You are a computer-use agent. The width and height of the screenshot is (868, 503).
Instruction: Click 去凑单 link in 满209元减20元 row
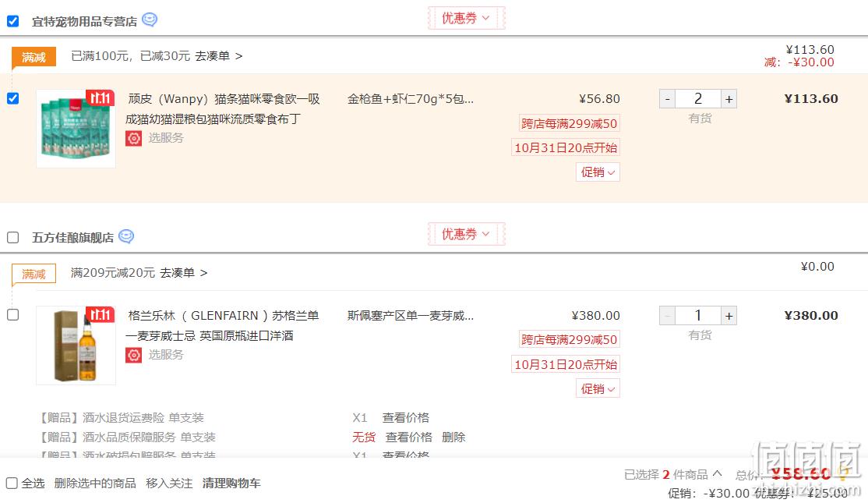point(184,273)
